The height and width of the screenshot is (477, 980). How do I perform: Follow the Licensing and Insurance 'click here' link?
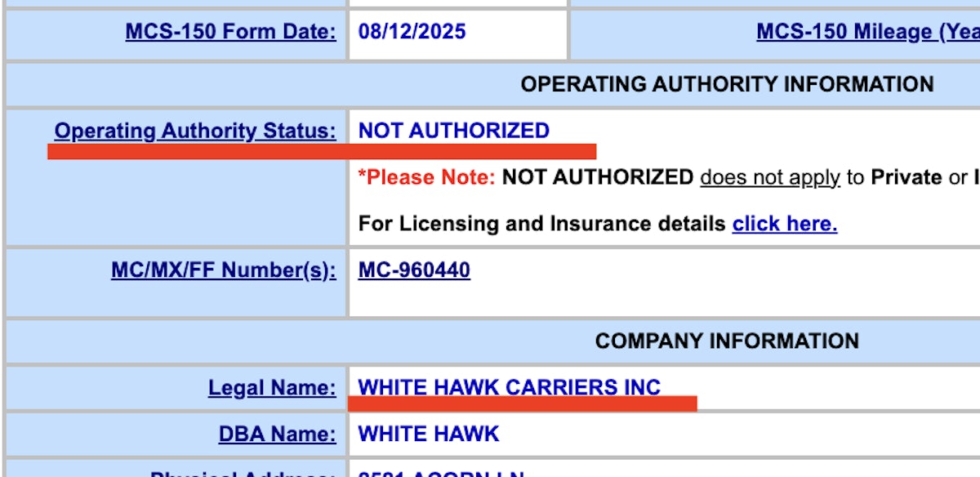point(785,224)
